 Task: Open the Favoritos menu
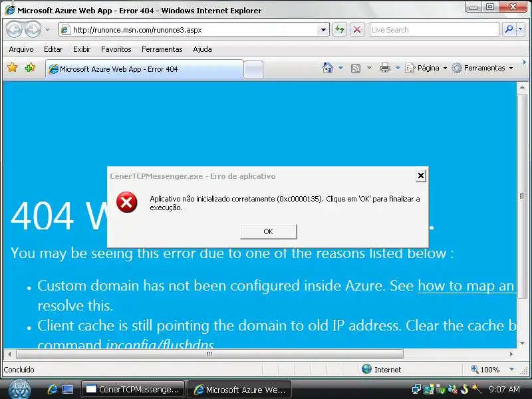[116, 49]
